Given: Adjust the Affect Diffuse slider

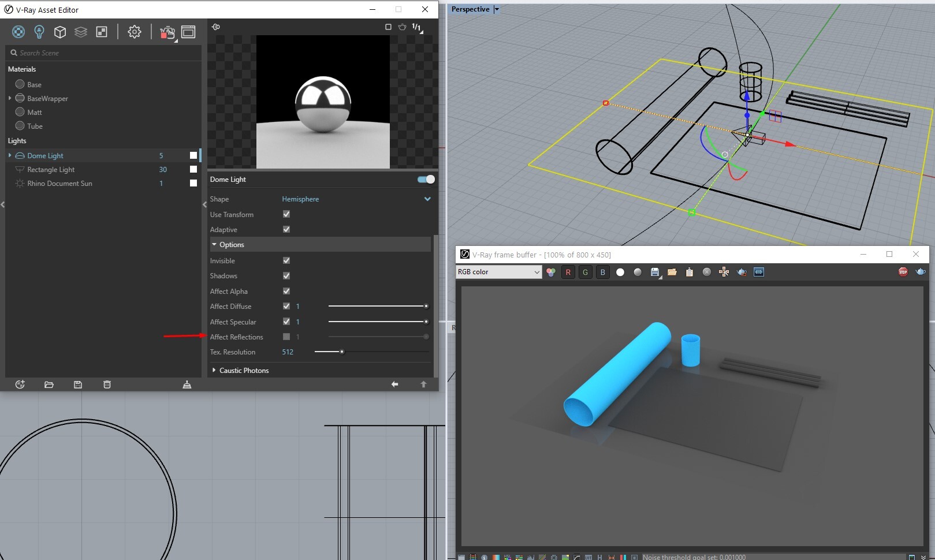Looking at the screenshot, I should (x=378, y=306).
